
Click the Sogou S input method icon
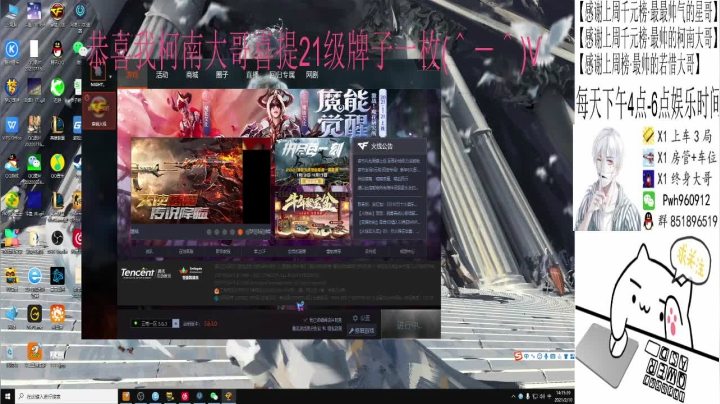[518, 356]
